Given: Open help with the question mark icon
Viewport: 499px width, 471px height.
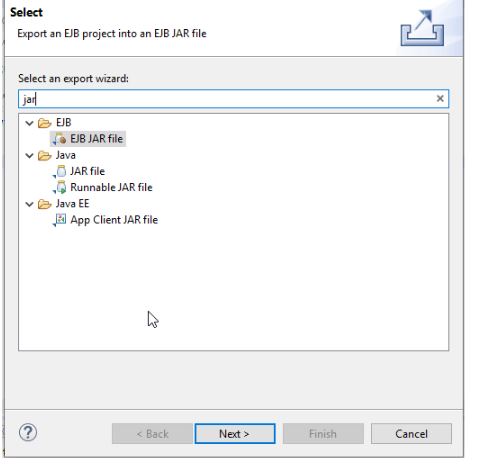Looking at the screenshot, I should 28,433.
